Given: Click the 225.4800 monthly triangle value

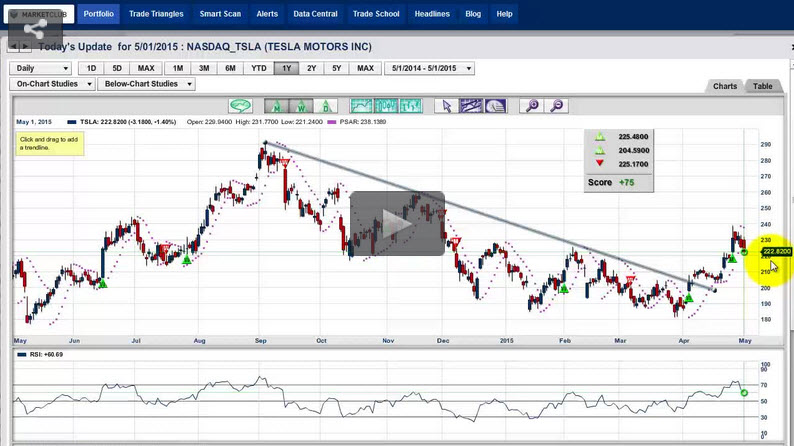Looking at the screenshot, I should coord(633,137).
